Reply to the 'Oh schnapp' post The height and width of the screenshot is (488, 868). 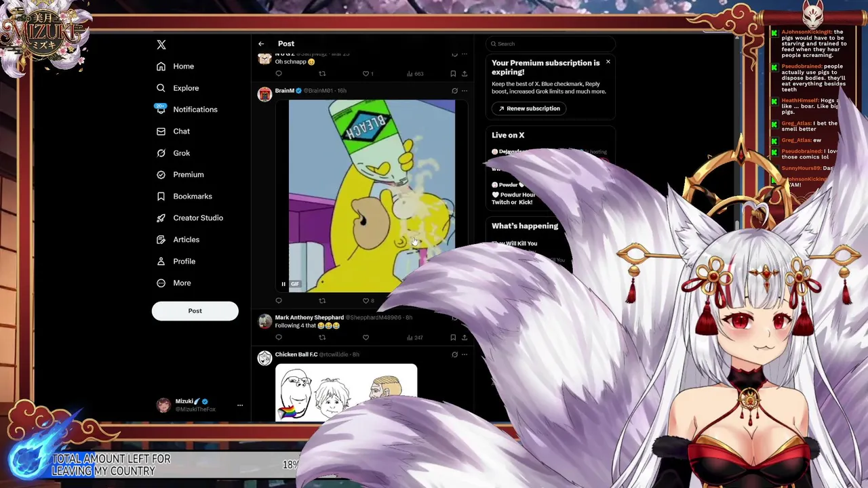click(279, 74)
